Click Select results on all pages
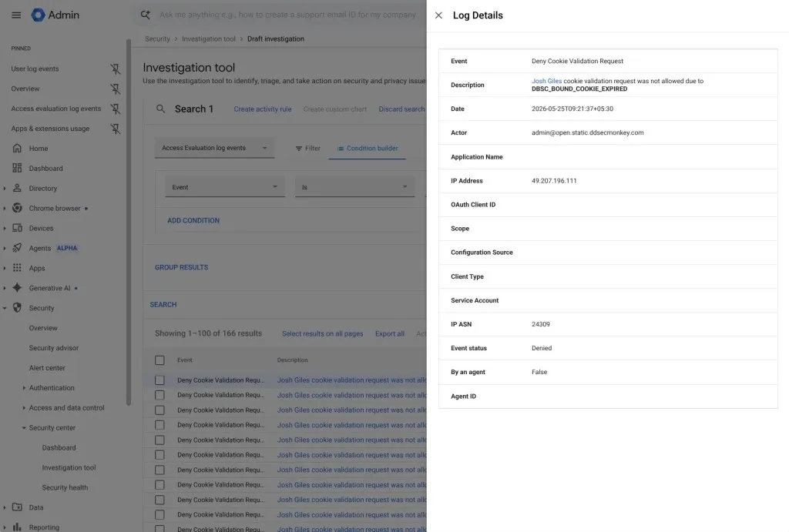789x532 pixels. tap(323, 334)
